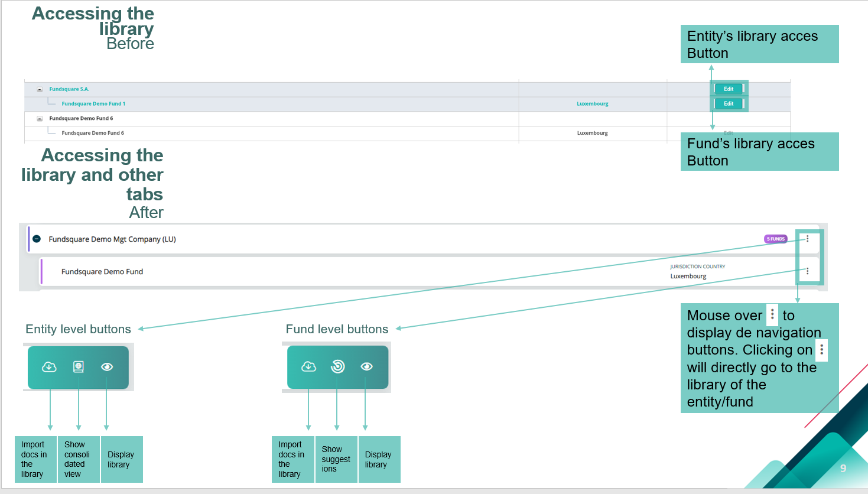Collapse the parent Fundsquare Demo Fund 6 row

40,119
